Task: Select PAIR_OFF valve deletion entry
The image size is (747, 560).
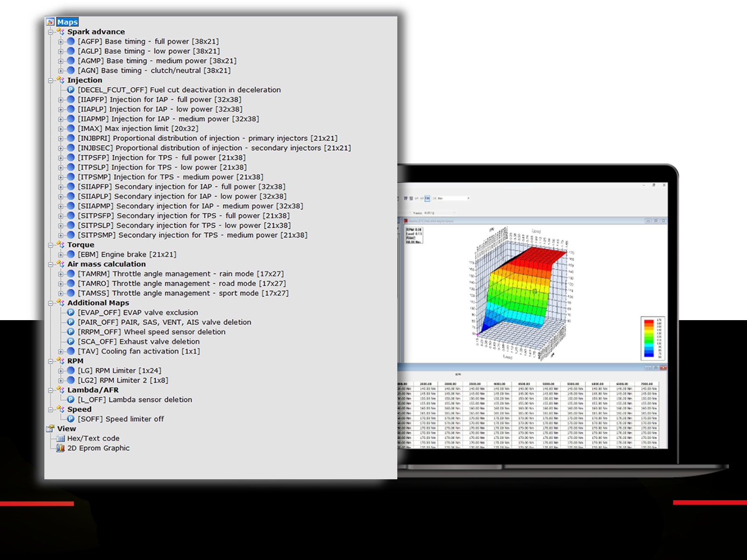Action: (164, 322)
